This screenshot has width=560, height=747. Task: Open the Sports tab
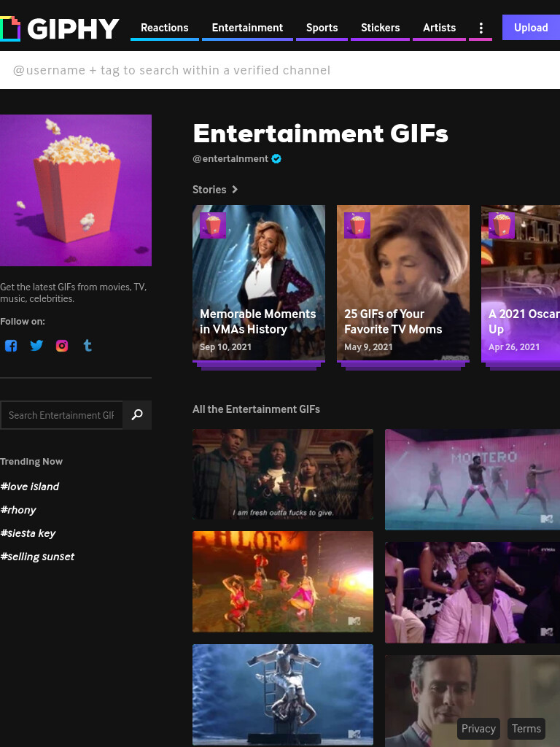322,28
